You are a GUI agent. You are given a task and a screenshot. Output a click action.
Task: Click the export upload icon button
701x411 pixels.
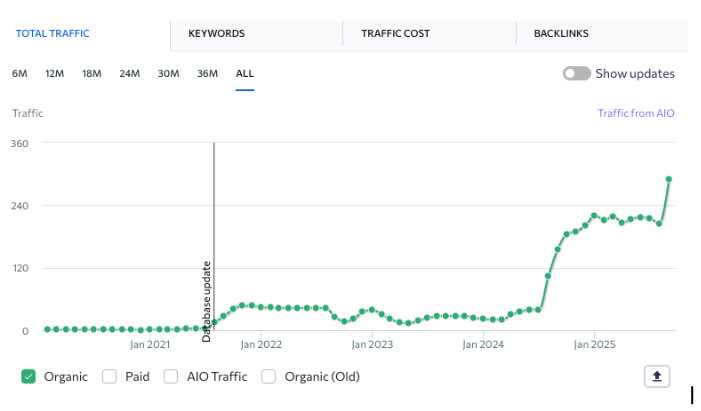click(x=656, y=376)
